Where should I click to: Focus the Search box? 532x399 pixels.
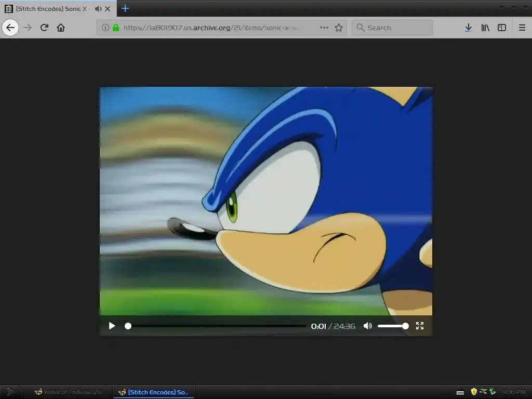pos(392,28)
